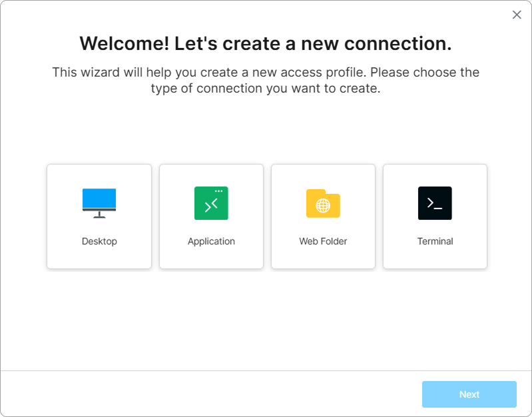Click the green Application icon
The height and width of the screenshot is (417, 532).
211,204
